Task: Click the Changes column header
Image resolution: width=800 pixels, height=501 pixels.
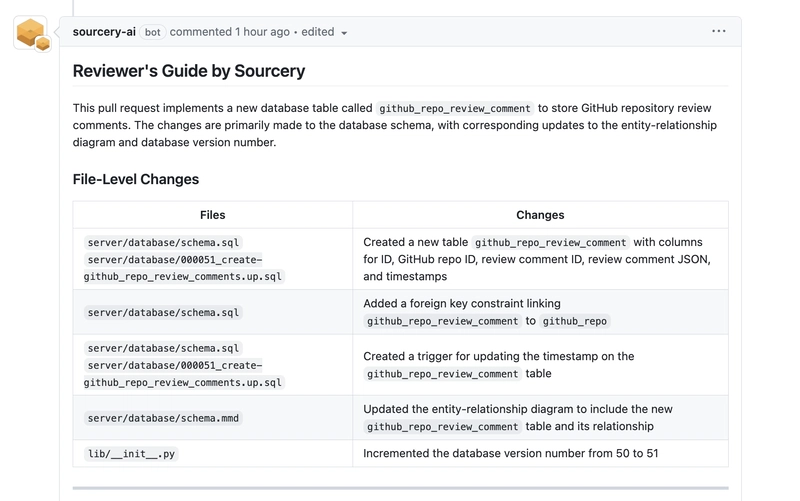Action: [540, 215]
